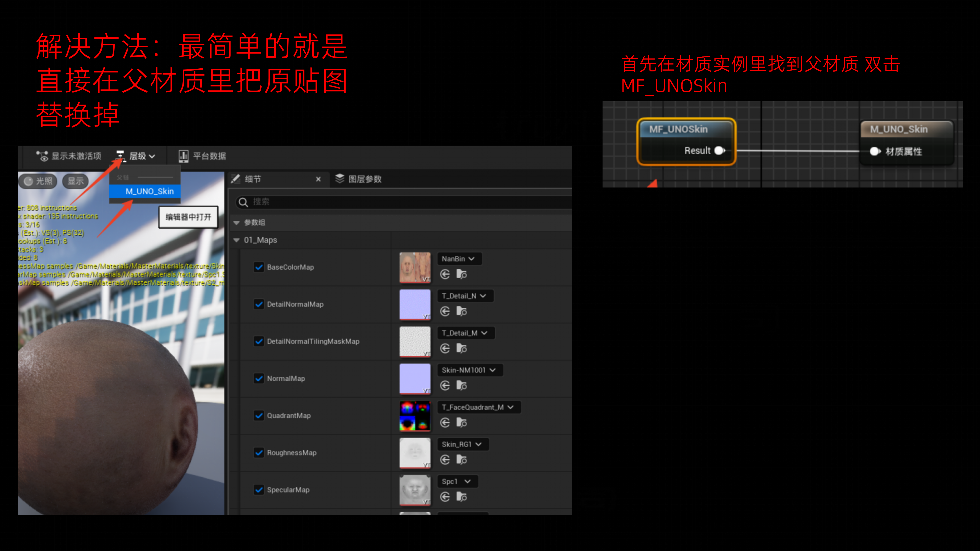Viewport: 980px width, 551px height.
Task: Browse to DetailNormalMap asset in content browser
Action: click(x=461, y=311)
